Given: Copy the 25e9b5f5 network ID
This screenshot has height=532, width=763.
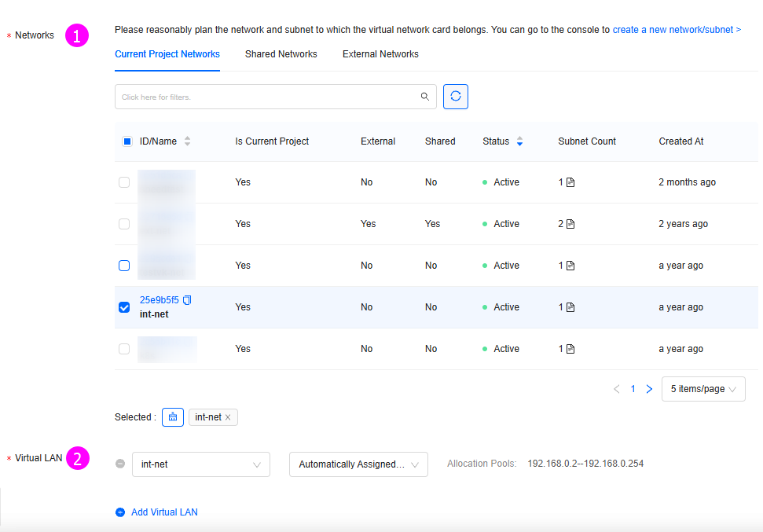Looking at the screenshot, I should [x=187, y=300].
